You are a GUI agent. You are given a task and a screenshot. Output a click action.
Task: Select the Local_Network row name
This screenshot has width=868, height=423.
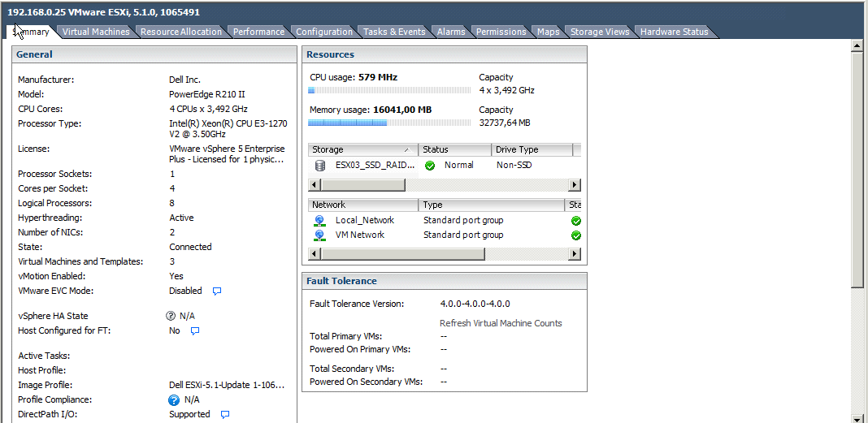coord(365,221)
